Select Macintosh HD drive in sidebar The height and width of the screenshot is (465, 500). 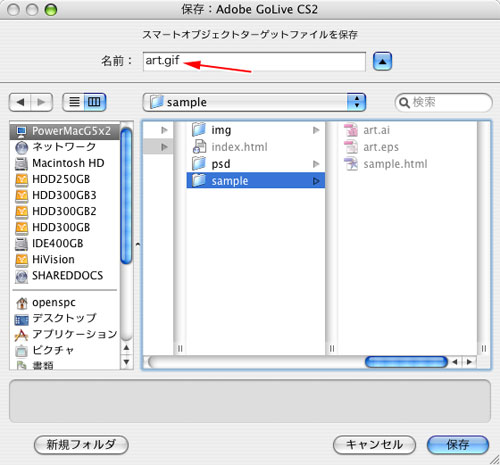[65, 163]
